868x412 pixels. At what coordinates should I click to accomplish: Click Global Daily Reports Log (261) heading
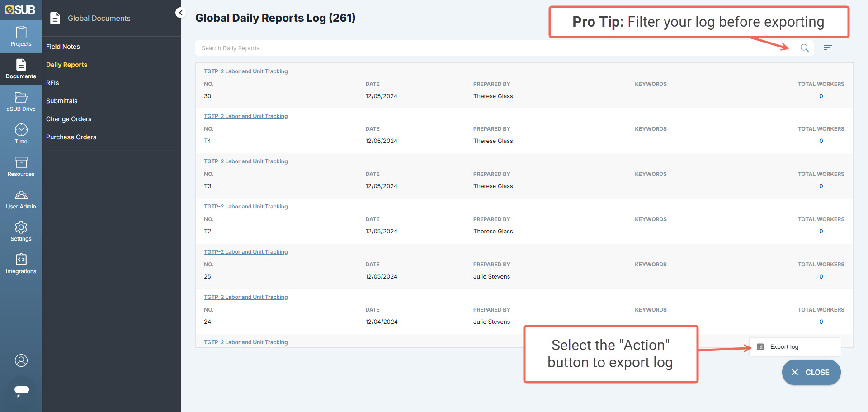[x=275, y=18]
